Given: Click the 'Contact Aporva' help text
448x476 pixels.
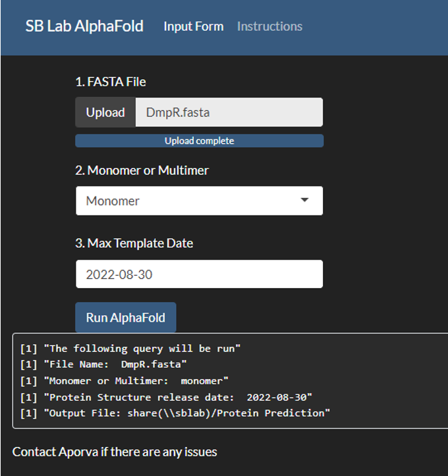Looking at the screenshot, I should pyautogui.click(x=115, y=452).
